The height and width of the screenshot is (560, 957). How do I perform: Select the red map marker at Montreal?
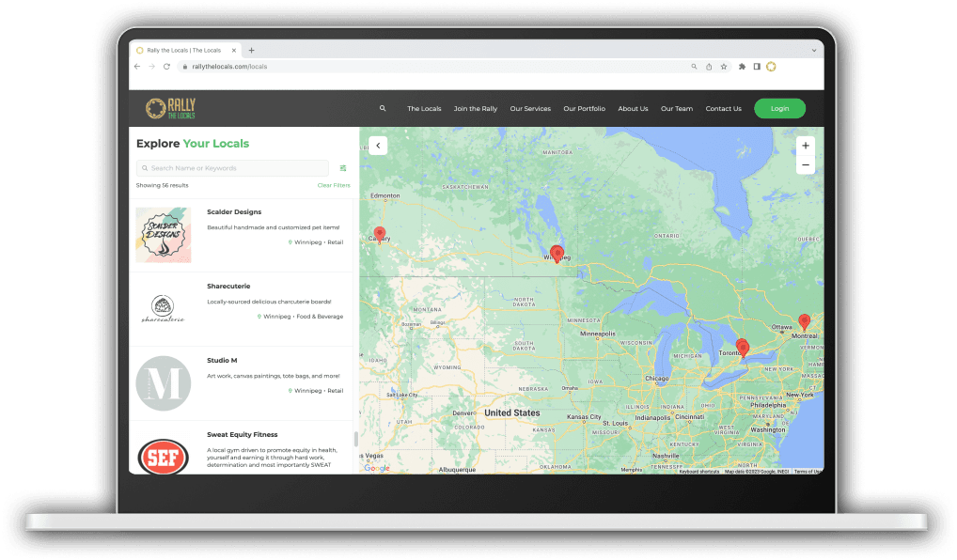(x=804, y=321)
